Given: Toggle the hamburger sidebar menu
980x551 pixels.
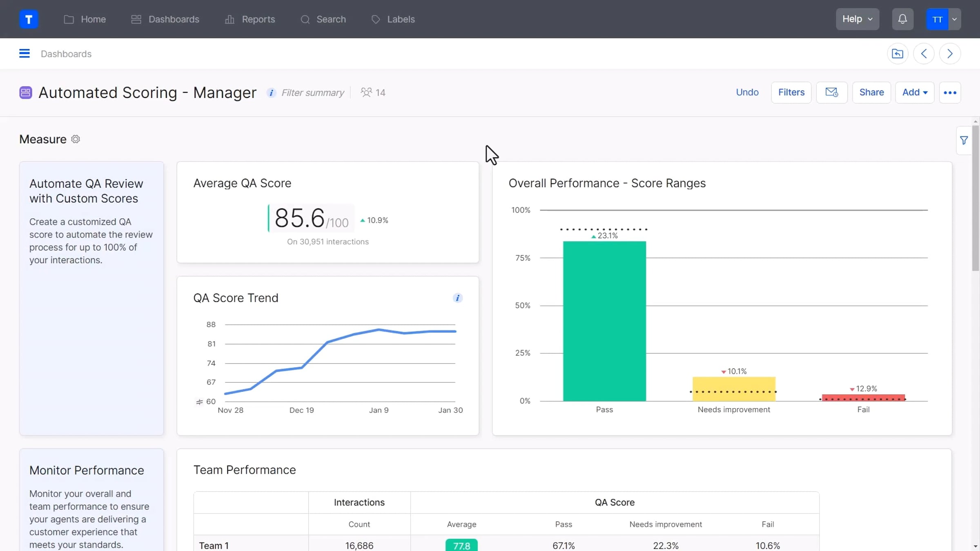Looking at the screenshot, I should [24, 53].
